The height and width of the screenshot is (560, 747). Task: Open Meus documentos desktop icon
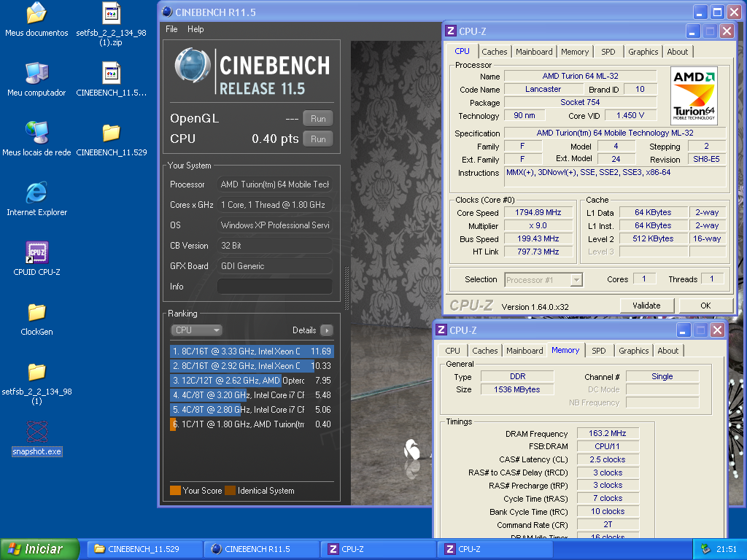click(x=36, y=13)
